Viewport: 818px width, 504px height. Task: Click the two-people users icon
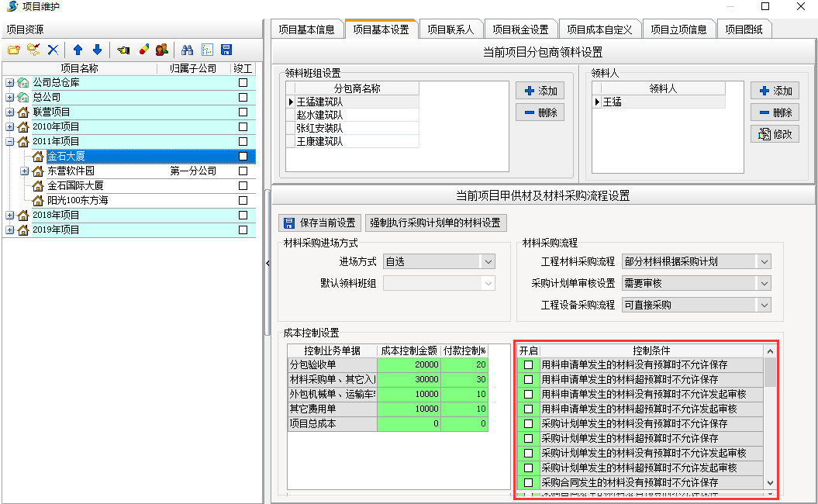(162, 50)
